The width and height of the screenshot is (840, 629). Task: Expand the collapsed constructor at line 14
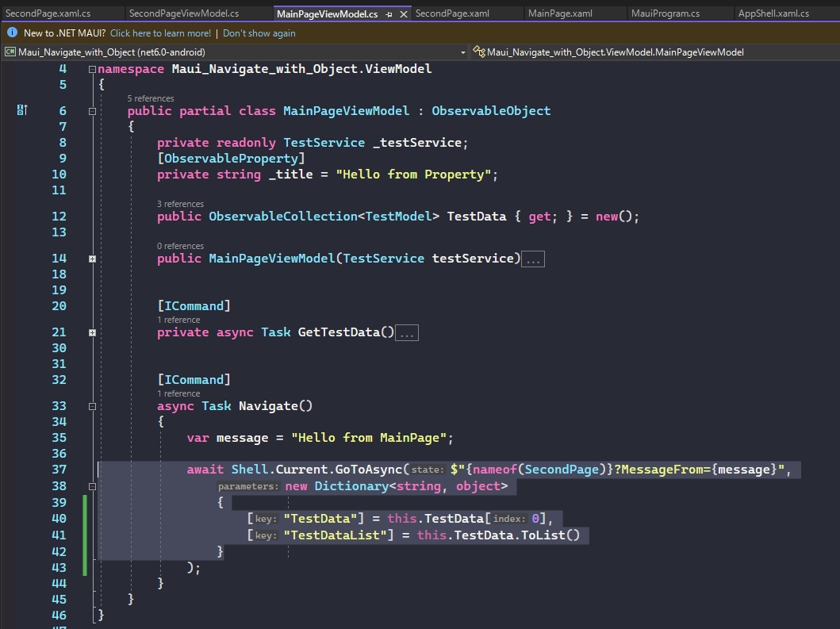click(92, 259)
